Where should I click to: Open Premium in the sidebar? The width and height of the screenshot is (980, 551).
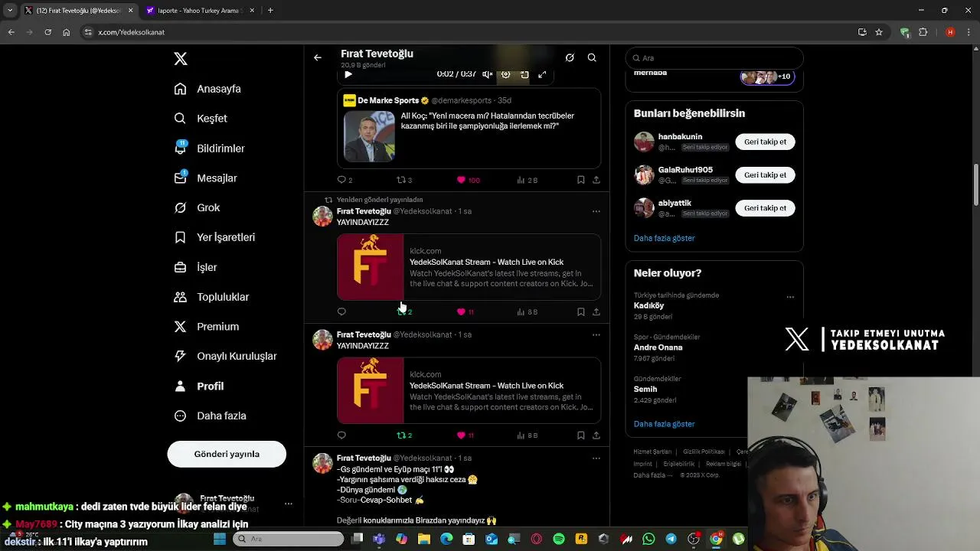pyautogui.click(x=207, y=327)
